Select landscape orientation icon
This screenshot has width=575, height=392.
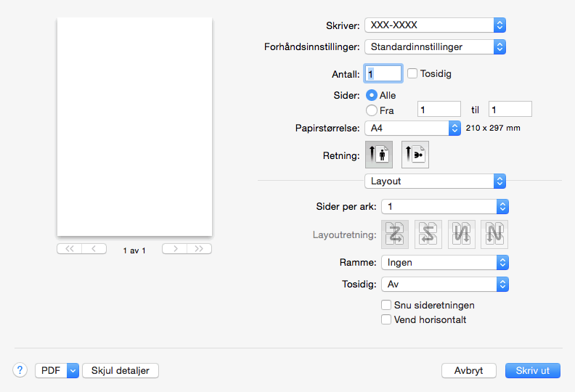point(415,155)
